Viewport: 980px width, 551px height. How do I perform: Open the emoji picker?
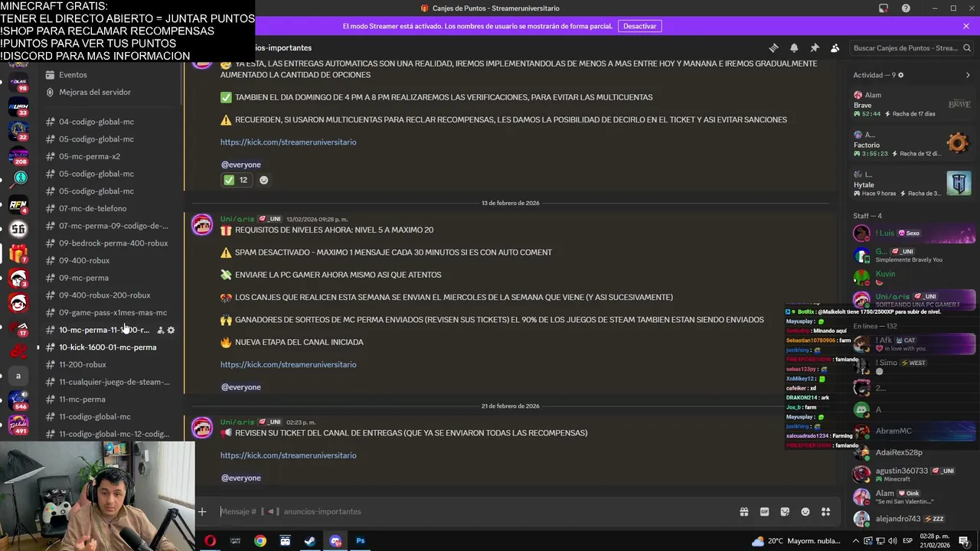[x=805, y=511]
